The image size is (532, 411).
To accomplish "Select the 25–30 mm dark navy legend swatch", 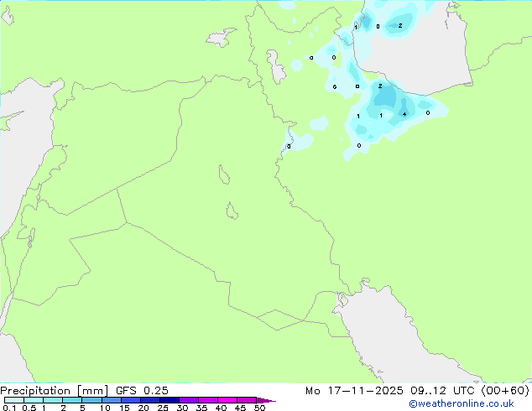I will coord(170,400).
